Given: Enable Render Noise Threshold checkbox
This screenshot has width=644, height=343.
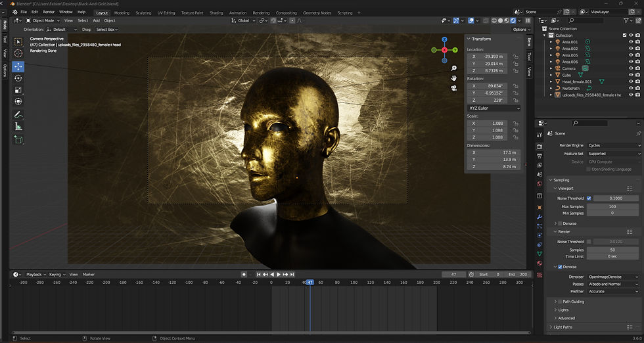Looking at the screenshot, I should point(589,242).
